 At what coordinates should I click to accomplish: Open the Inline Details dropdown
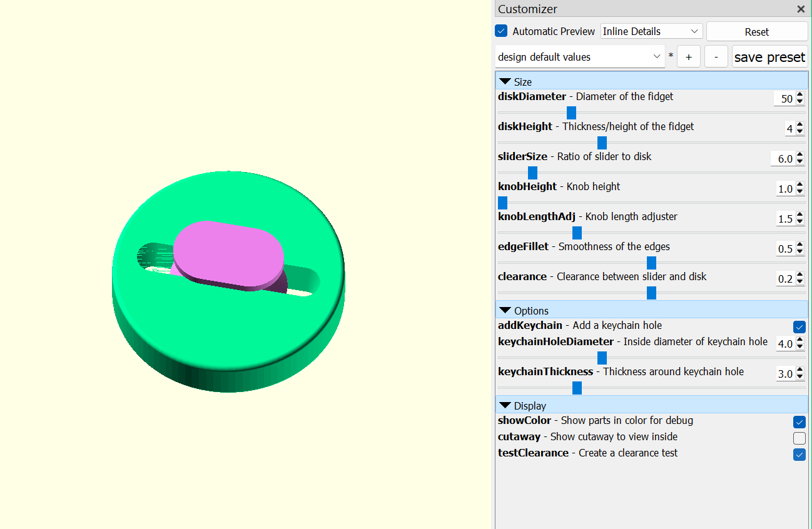(x=651, y=31)
